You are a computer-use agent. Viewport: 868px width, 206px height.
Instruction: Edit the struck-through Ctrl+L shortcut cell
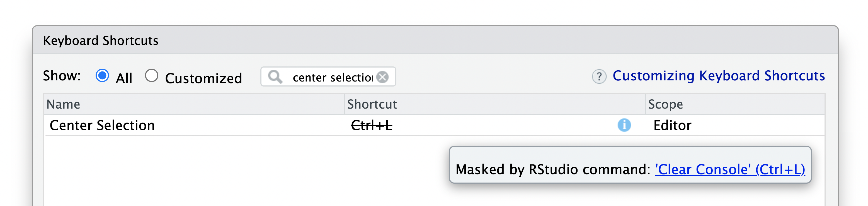coord(371,126)
